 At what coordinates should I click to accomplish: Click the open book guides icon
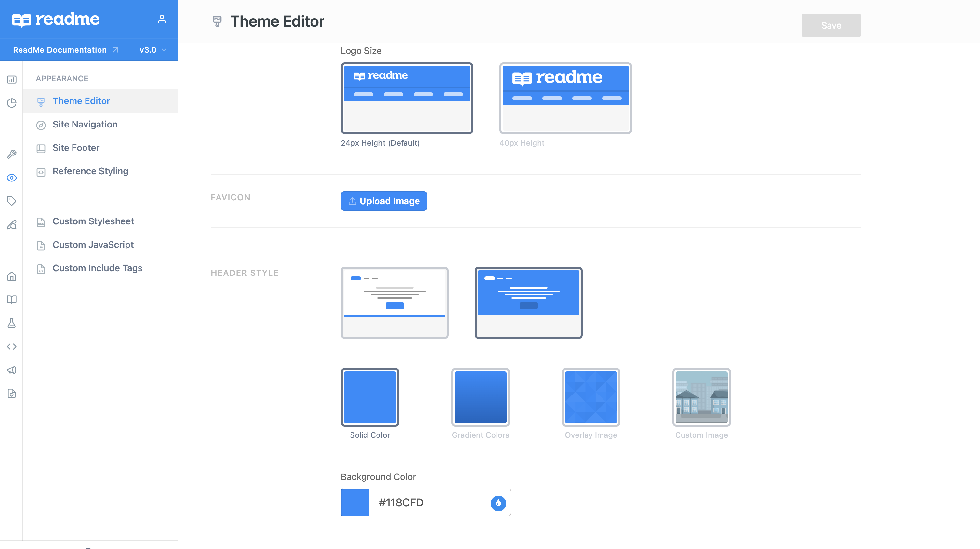[x=12, y=300]
